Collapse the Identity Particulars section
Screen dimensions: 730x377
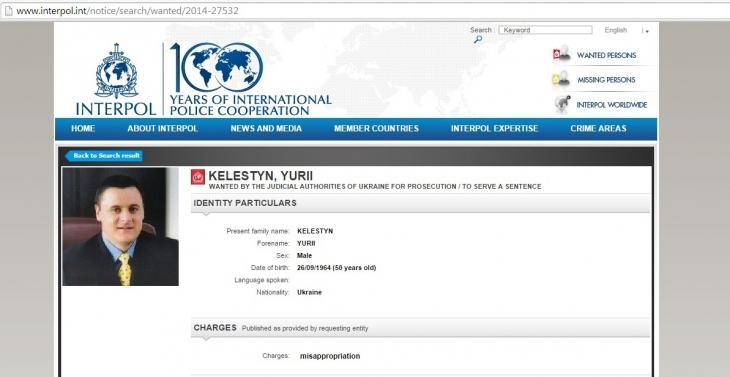(420, 203)
